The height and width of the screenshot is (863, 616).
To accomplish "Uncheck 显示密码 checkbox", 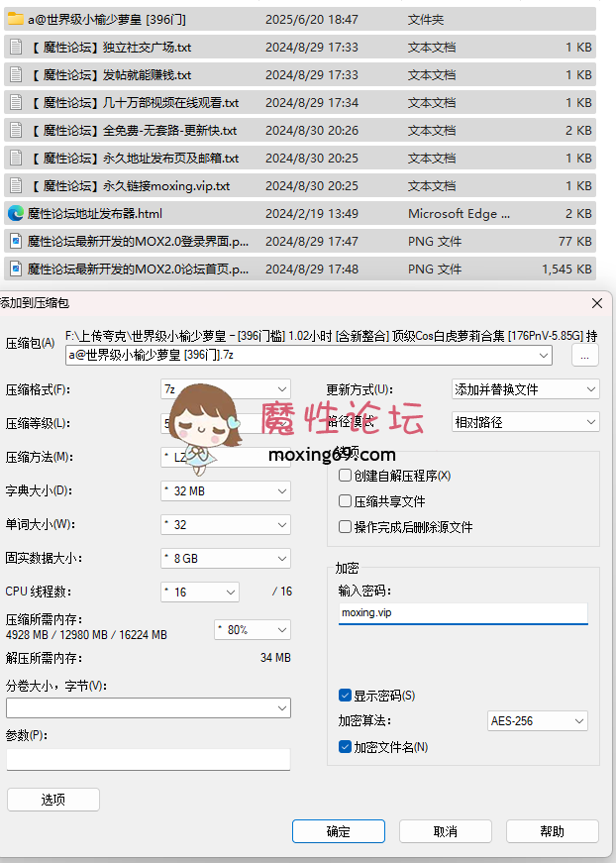I will 345,696.
